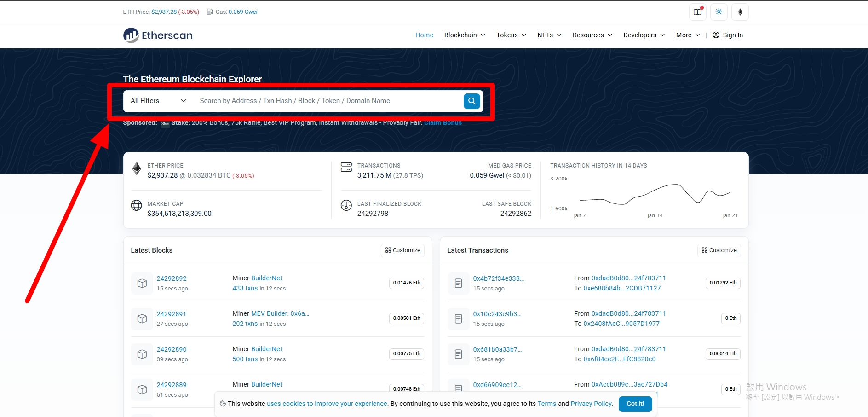
Task: Click transaction icon beside 0x4b72f34e338
Action: click(x=458, y=284)
